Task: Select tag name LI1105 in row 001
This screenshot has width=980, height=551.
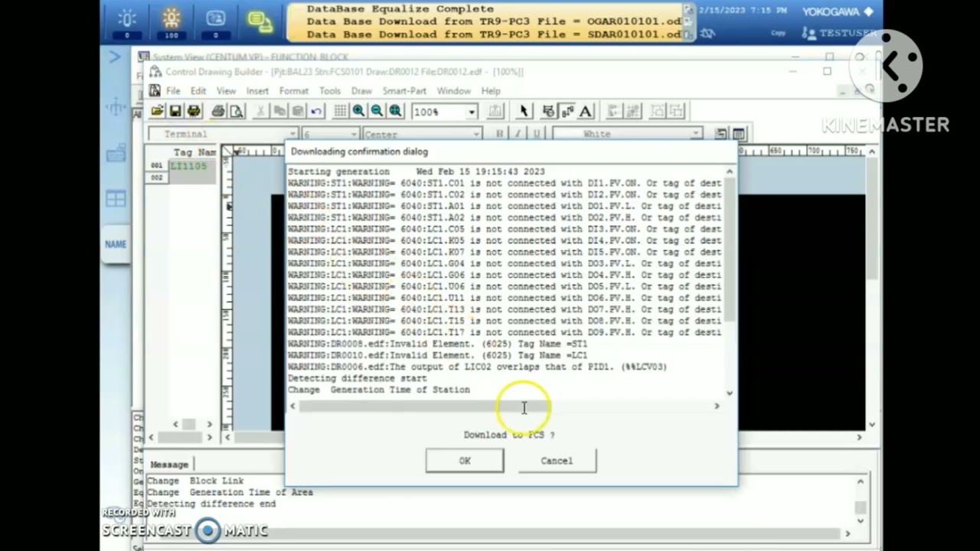Action: click(188, 165)
